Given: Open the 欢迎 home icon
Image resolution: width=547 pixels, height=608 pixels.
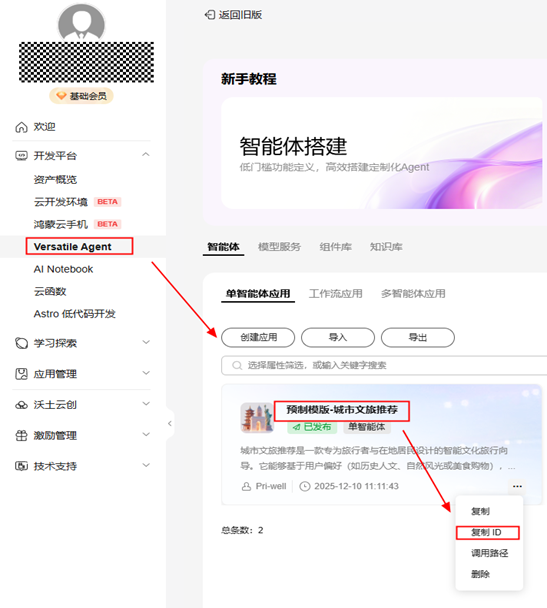Looking at the screenshot, I should (x=21, y=127).
